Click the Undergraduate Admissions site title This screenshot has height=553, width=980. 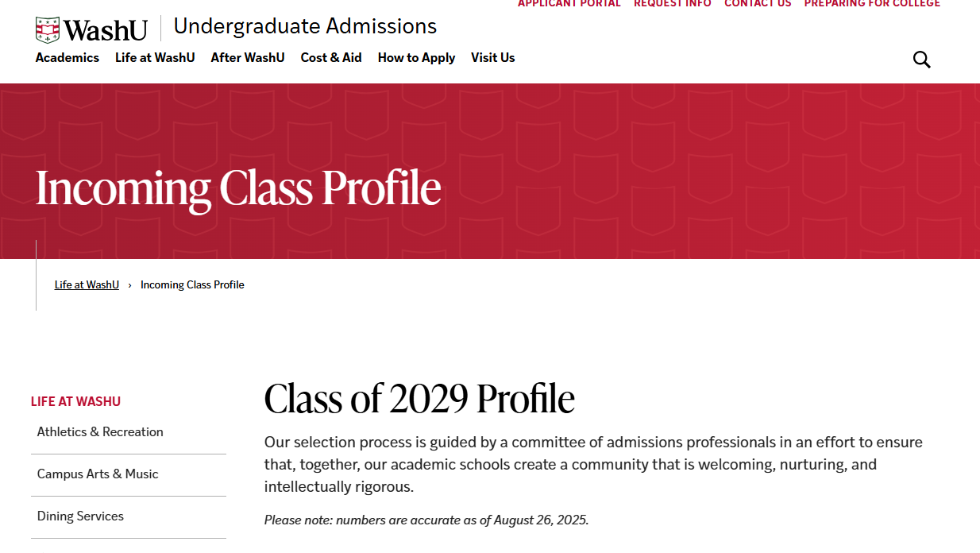pos(305,27)
